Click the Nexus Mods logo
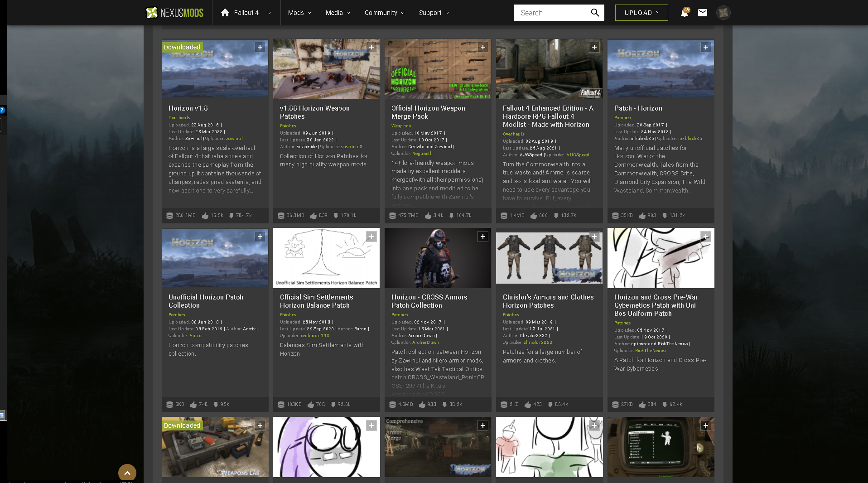This screenshot has height=483, width=868. pos(174,13)
